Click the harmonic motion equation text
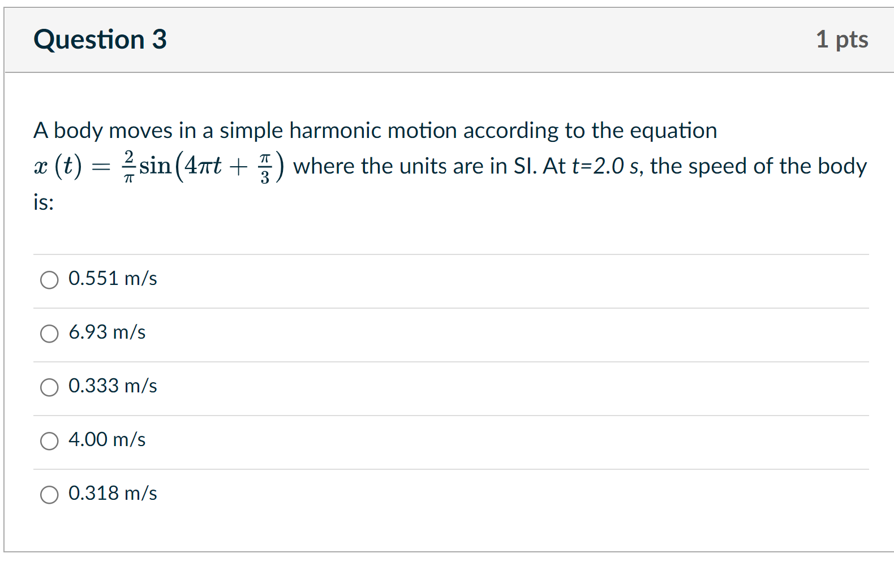The height and width of the screenshot is (588, 894). click(158, 166)
